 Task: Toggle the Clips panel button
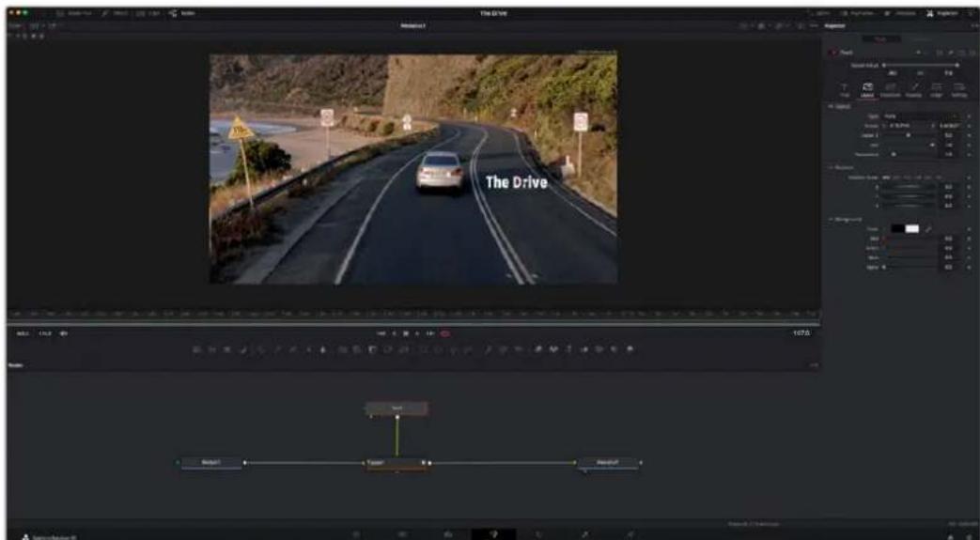tap(150, 12)
